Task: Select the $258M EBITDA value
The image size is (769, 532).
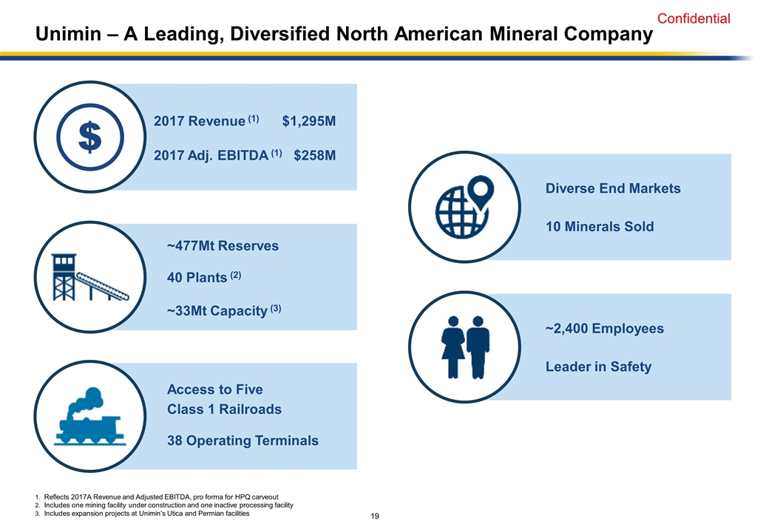Action: coord(315,155)
